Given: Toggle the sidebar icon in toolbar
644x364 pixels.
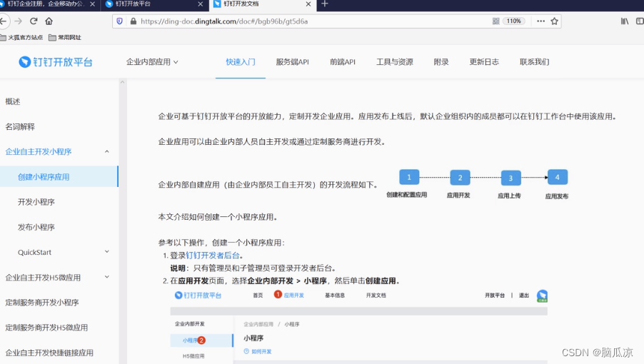Looking at the screenshot, I should 640,21.
